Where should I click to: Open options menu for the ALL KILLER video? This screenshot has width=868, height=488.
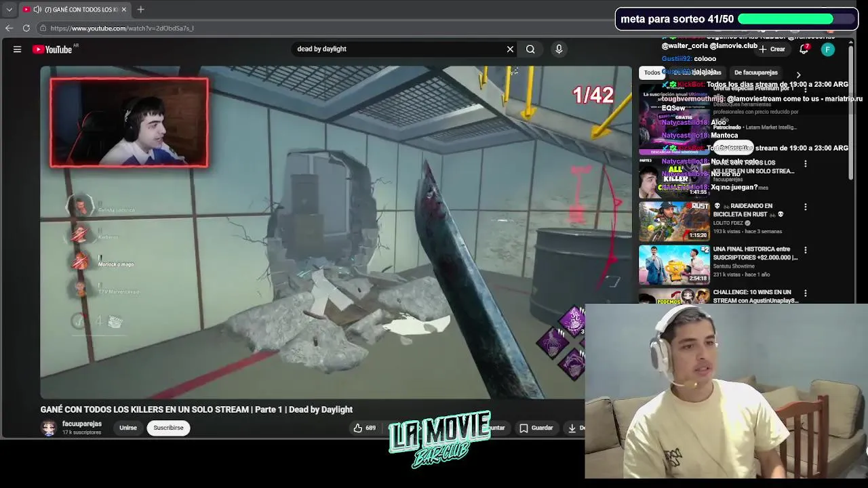coord(805,163)
